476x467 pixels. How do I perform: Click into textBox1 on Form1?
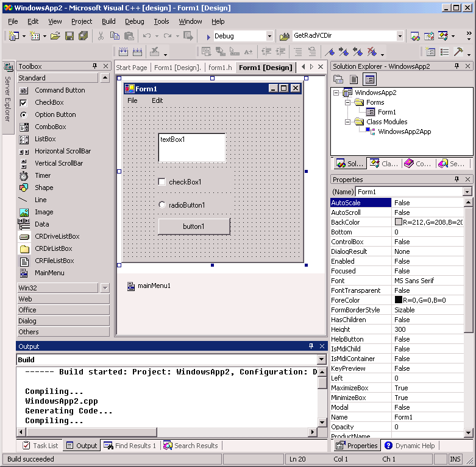pos(192,148)
